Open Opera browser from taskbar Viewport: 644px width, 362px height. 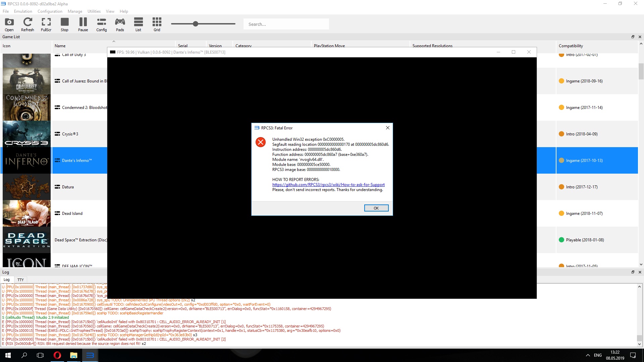coord(57,355)
